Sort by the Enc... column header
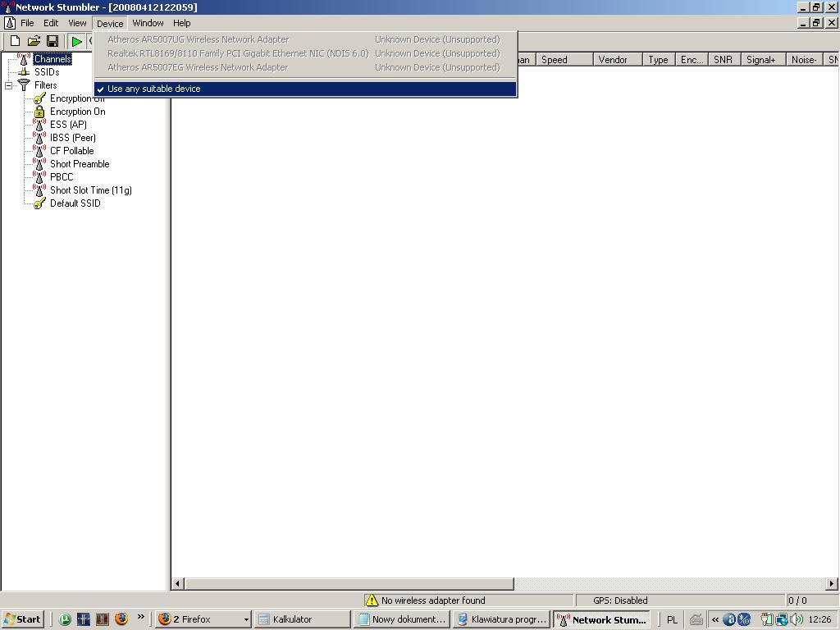 pyautogui.click(x=692, y=59)
